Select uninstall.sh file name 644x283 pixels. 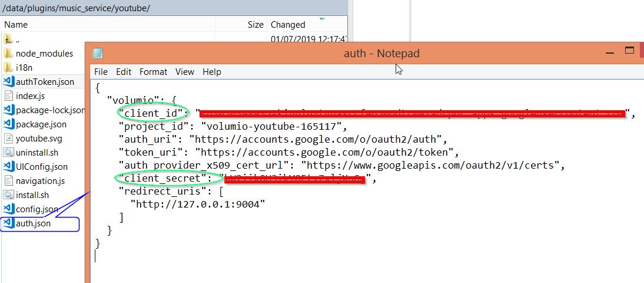pyautogui.click(x=37, y=153)
